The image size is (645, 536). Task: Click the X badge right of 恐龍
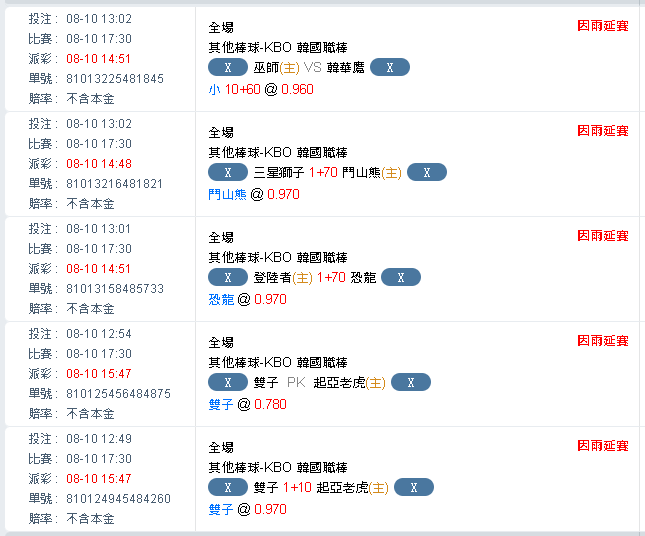[x=401, y=277]
